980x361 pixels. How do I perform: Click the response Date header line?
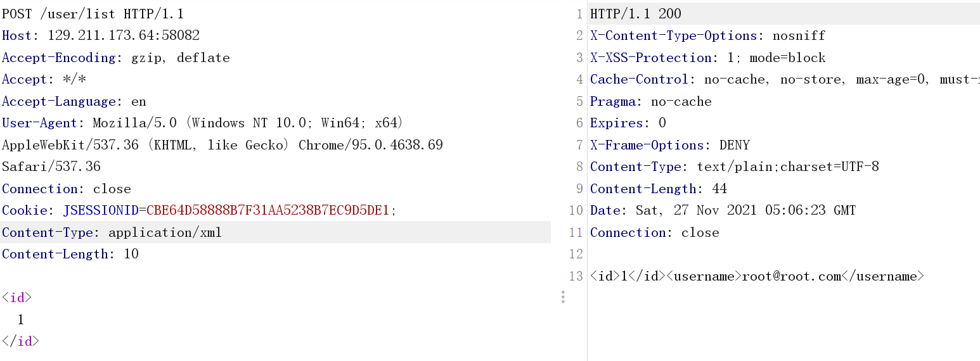pyautogui.click(x=723, y=210)
